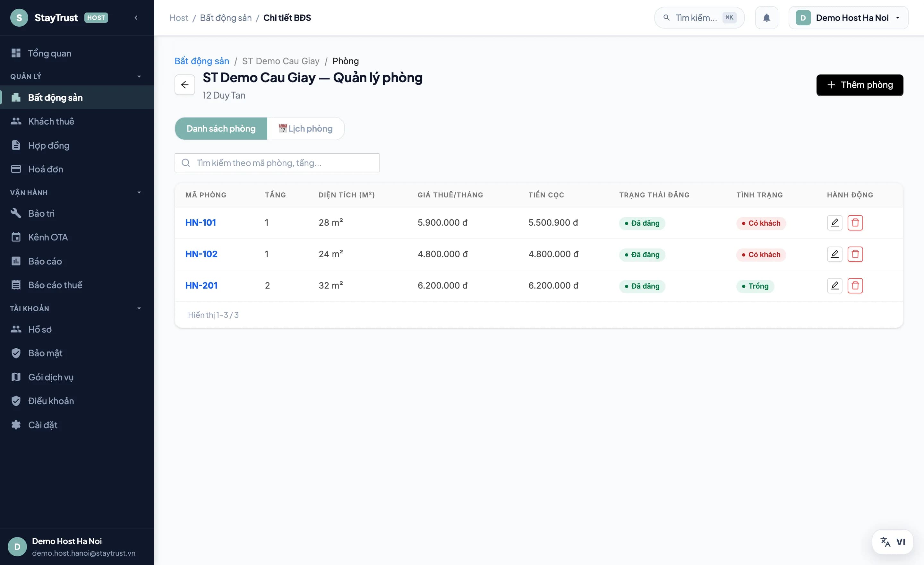The height and width of the screenshot is (565, 924).
Task: Focus the room search field
Action: 277,163
